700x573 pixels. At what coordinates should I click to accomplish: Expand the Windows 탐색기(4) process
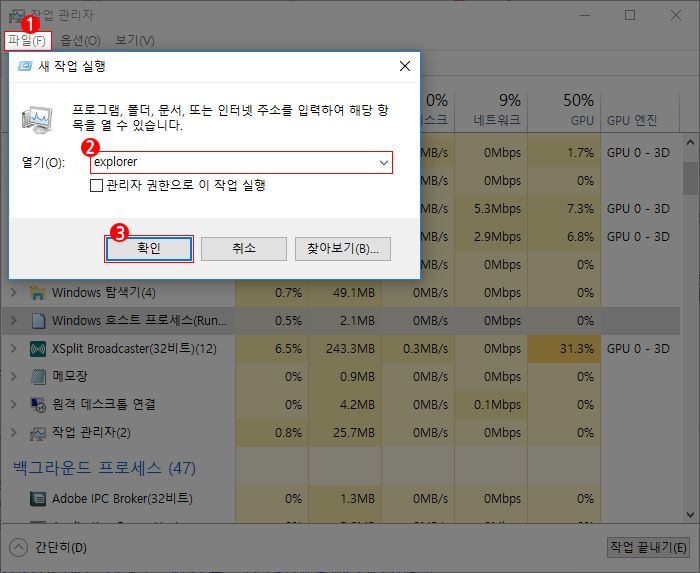(x=13, y=293)
